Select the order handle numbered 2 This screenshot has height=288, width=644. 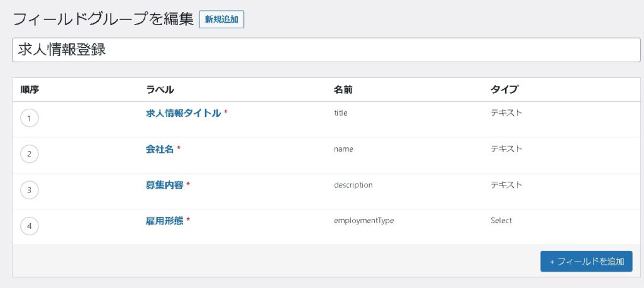[x=30, y=154]
